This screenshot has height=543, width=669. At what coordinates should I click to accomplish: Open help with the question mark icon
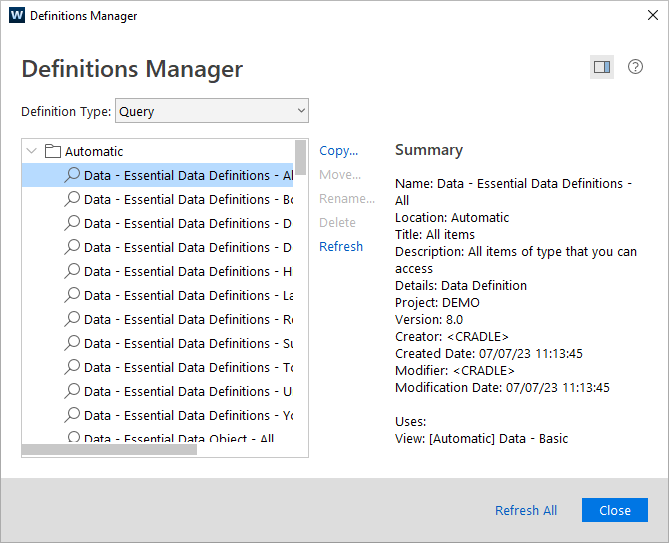click(635, 67)
